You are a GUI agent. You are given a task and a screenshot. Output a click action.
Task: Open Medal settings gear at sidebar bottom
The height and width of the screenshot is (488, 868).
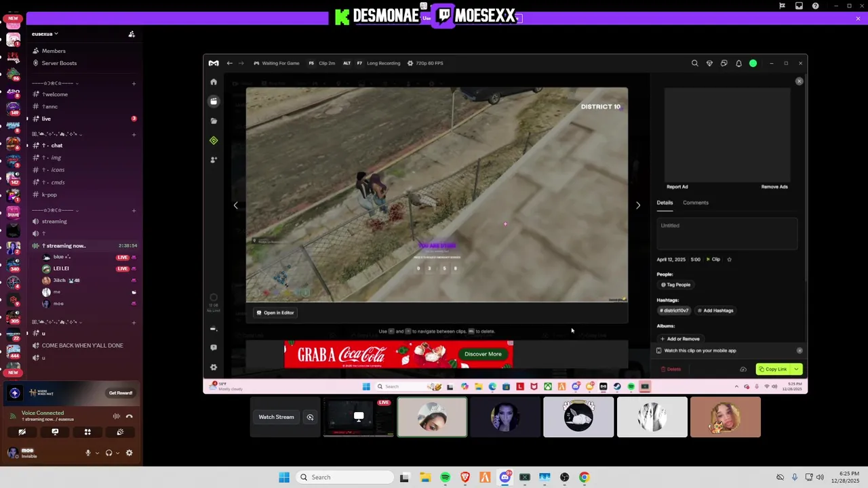(214, 367)
